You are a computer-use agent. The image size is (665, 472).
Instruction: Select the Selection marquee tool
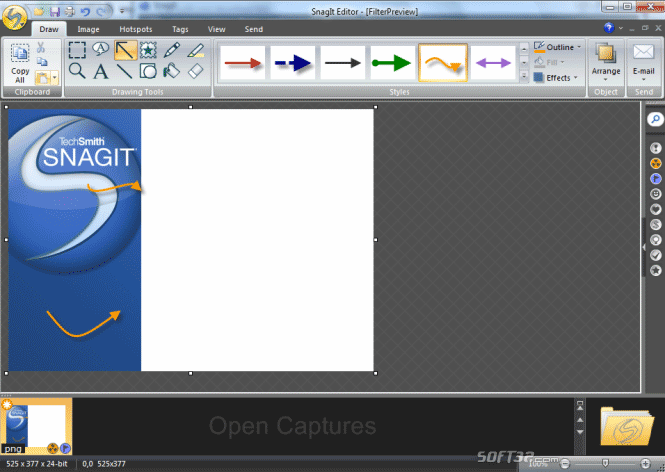[77, 50]
